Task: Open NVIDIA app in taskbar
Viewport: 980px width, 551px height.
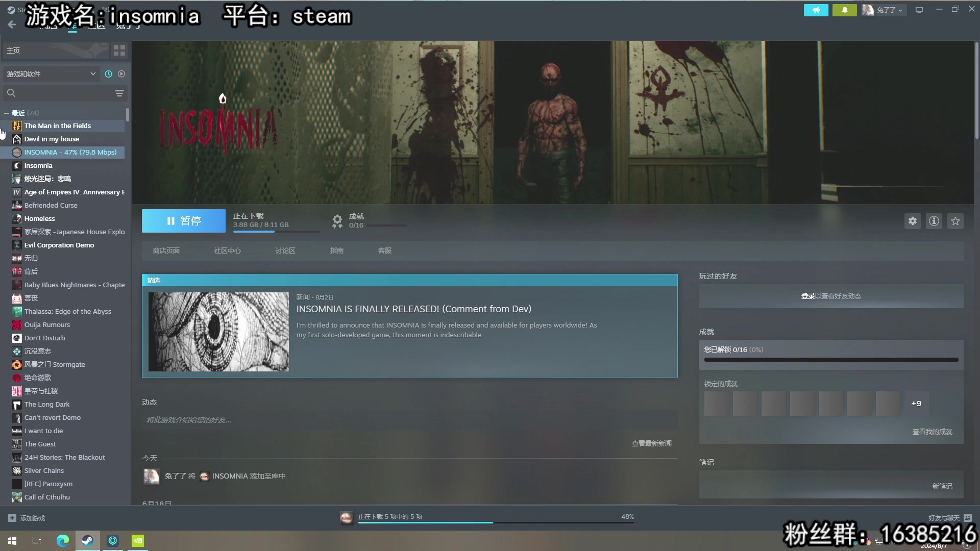Action: pyautogui.click(x=138, y=541)
